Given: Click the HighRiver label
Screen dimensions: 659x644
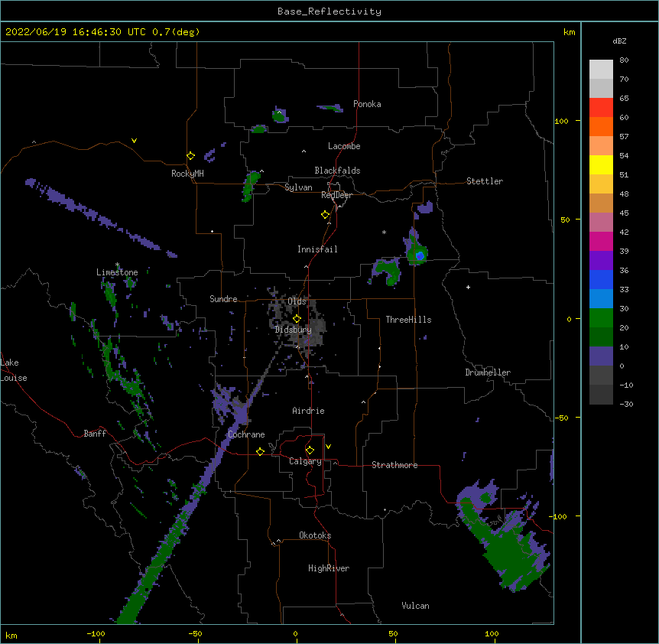Looking at the screenshot, I should (329, 568).
